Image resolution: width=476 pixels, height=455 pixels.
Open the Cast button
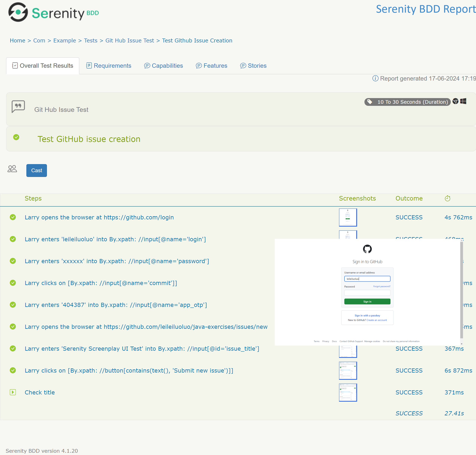pyautogui.click(x=37, y=171)
